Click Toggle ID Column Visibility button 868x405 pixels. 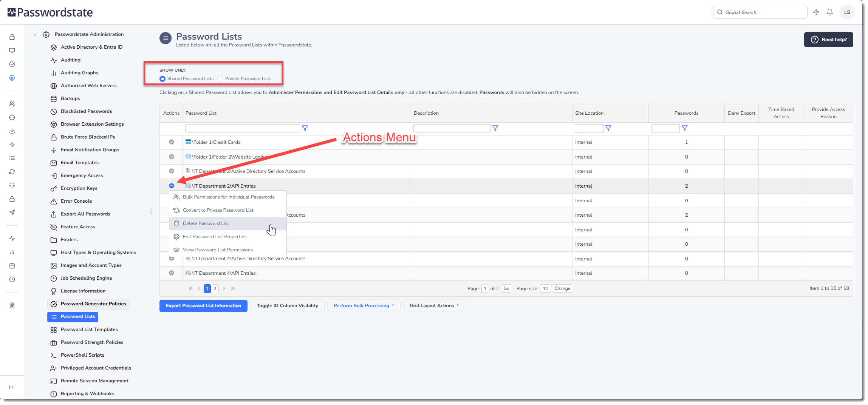[288, 306]
